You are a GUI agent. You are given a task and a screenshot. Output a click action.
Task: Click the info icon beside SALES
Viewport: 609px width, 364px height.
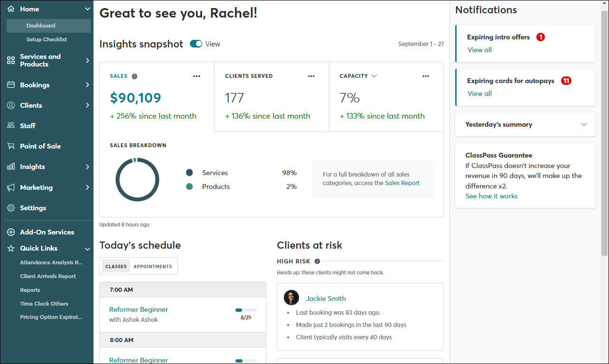[134, 76]
